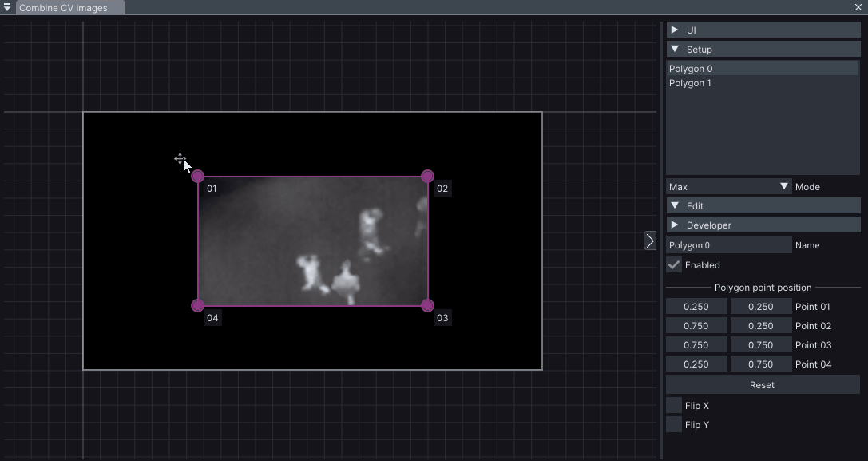Collapse side panel with chevron arrow button
This screenshot has width=868, height=461.
click(x=649, y=240)
